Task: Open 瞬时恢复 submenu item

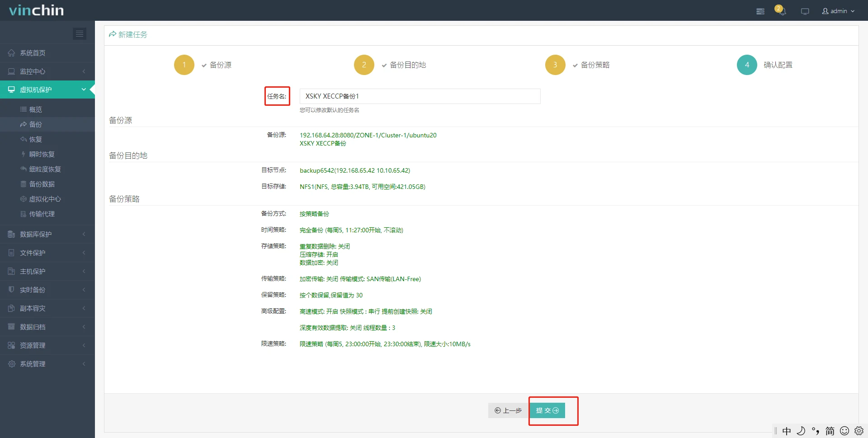Action: pyautogui.click(x=47, y=154)
